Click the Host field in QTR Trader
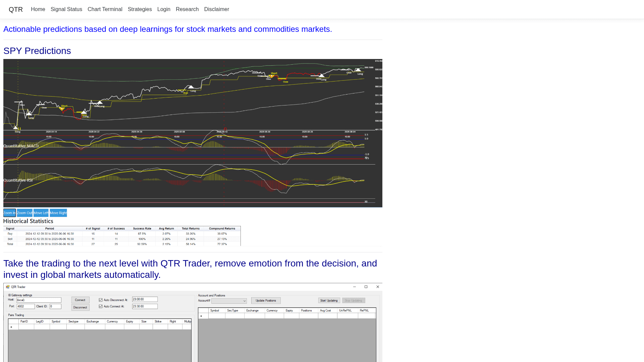644x362 pixels. pos(39,300)
